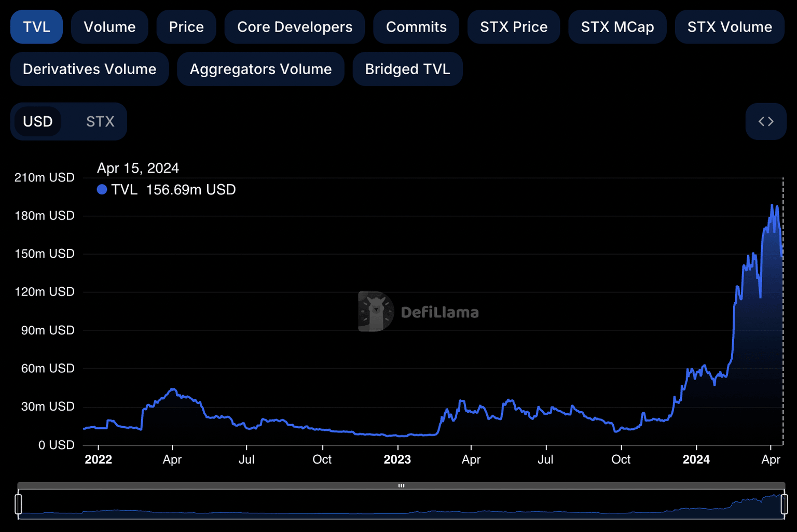
Task: Toggle the STX Volume metric
Action: click(730, 27)
